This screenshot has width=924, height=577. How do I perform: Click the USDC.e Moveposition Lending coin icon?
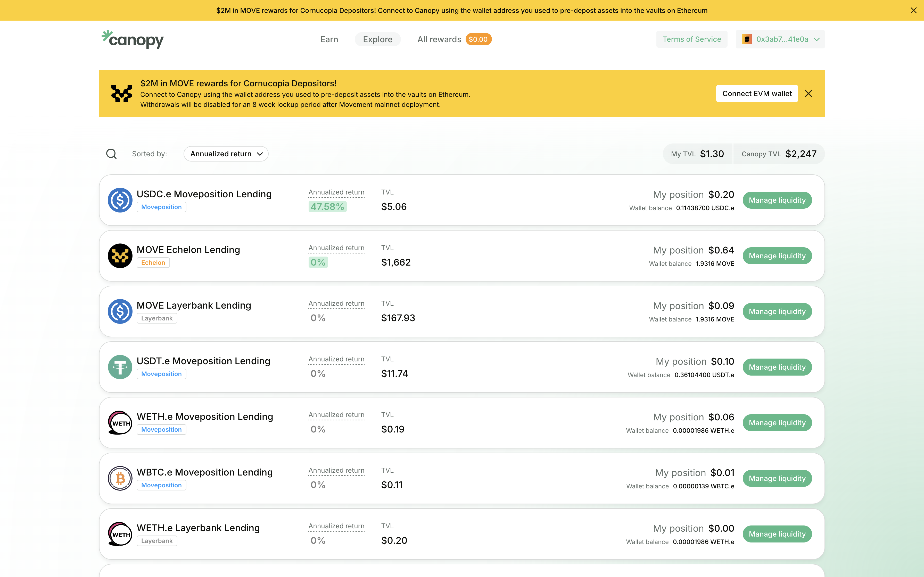pyautogui.click(x=120, y=200)
